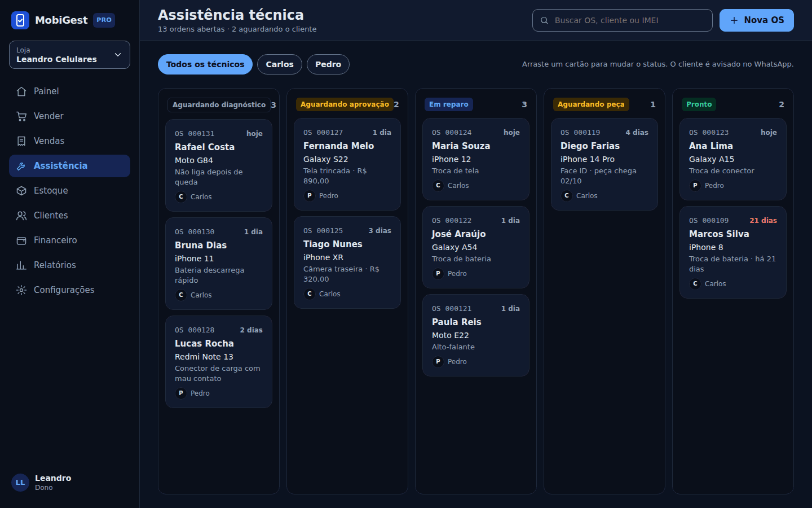Click the Assistência wrench icon
Viewport: 812px width, 508px height.
pyautogui.click(x=21, y=166)
